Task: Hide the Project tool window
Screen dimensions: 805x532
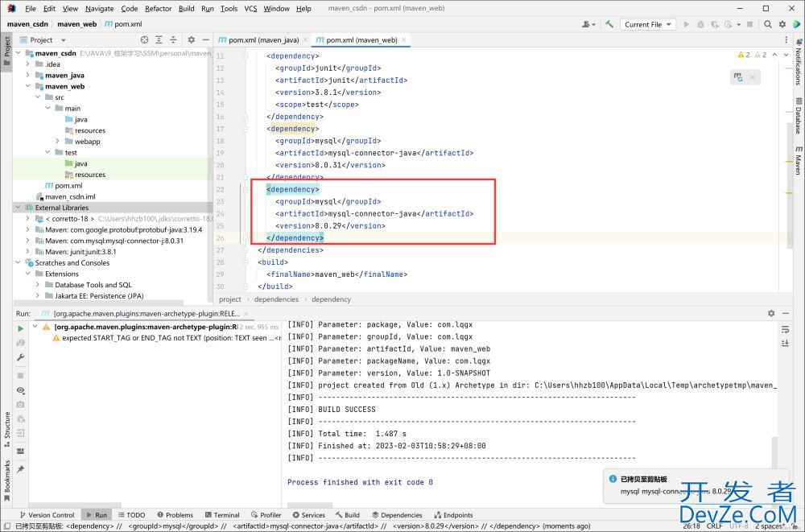Action: click(205, 39)
